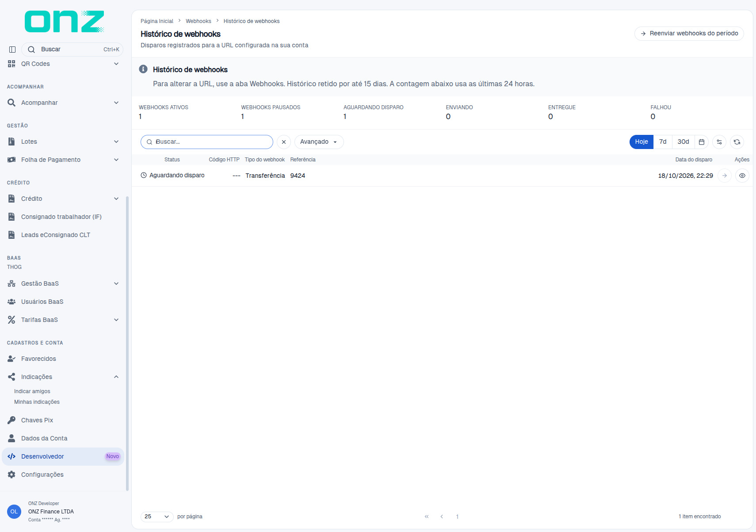Screen dimensions: 756x532
Task: Toggle the sidebar panel icon
Action: click(12, 50)
